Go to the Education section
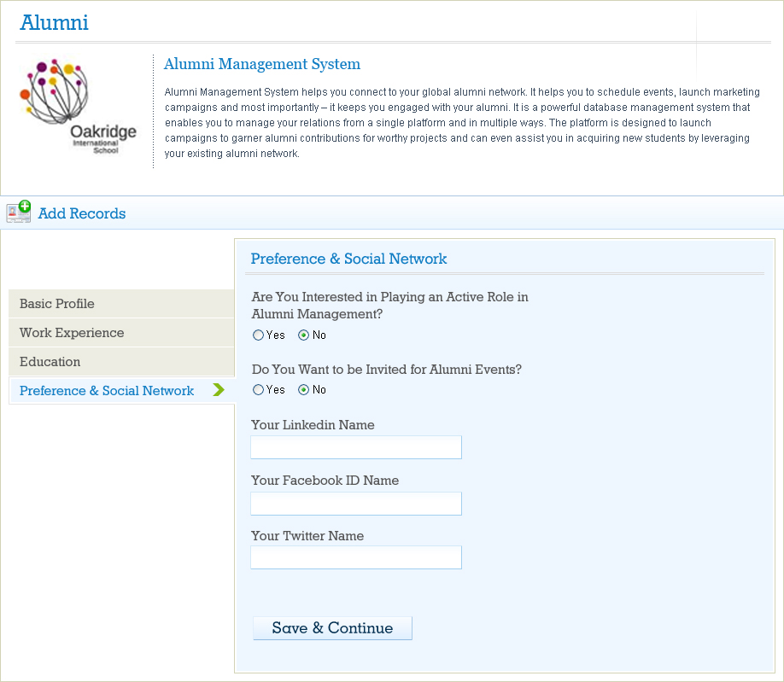Image resolution: width=784 pixels, height=682 pixels. pyautogui.click(x=50, y=362)
